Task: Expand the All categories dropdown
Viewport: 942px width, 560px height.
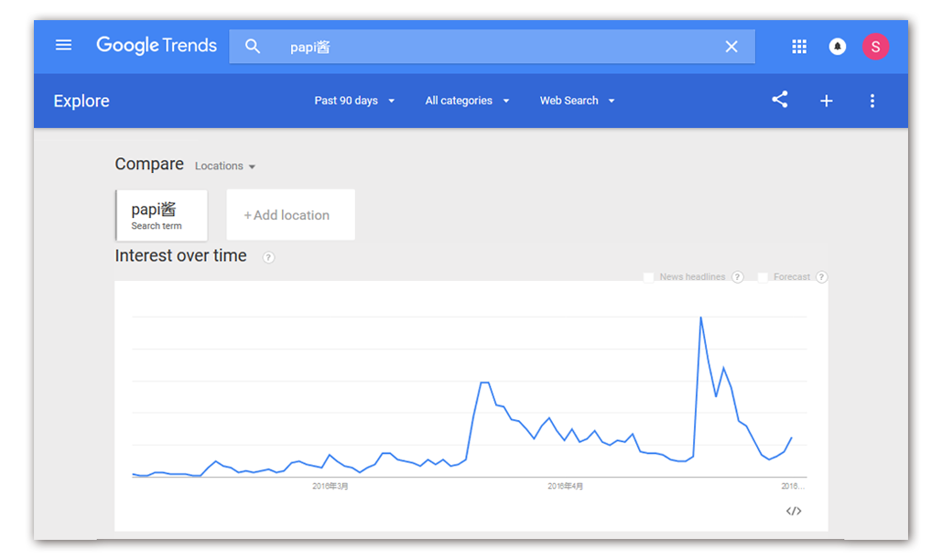Action: click(467, 101)
